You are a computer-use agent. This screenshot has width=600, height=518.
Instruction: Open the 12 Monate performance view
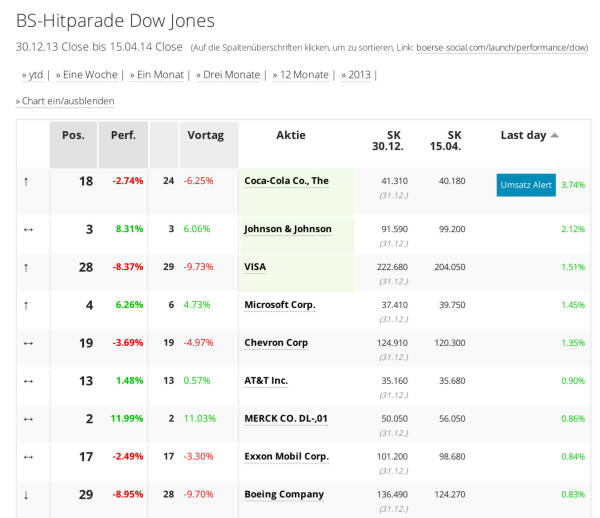(303, 74)
